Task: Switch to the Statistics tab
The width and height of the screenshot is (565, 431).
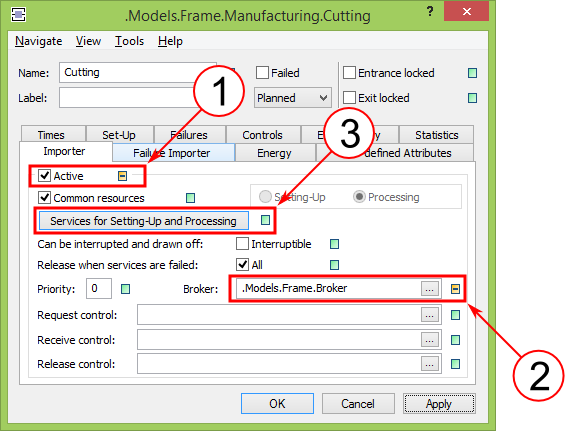Action: (x=436, y=135)
